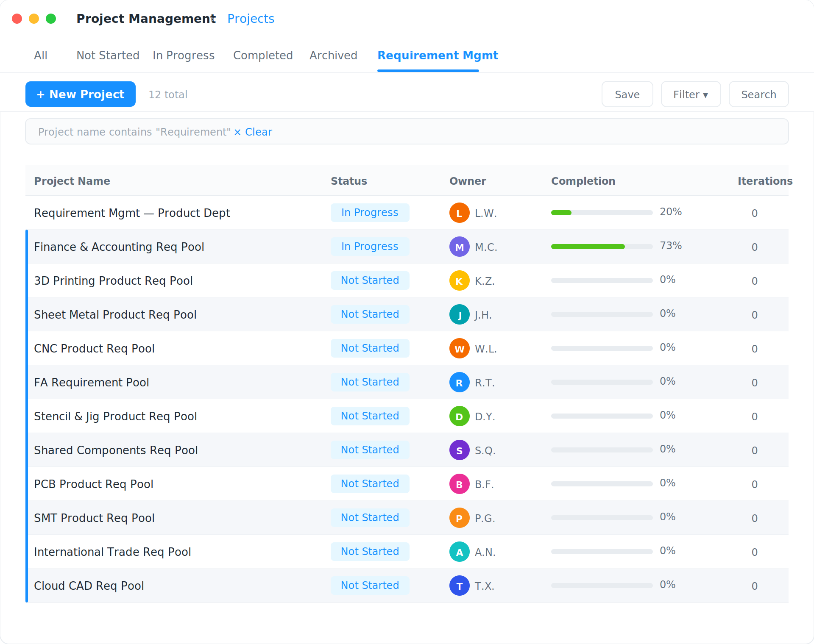Click the B.F. owner avatar
This screenshot has width=814, height=644.
460,484
